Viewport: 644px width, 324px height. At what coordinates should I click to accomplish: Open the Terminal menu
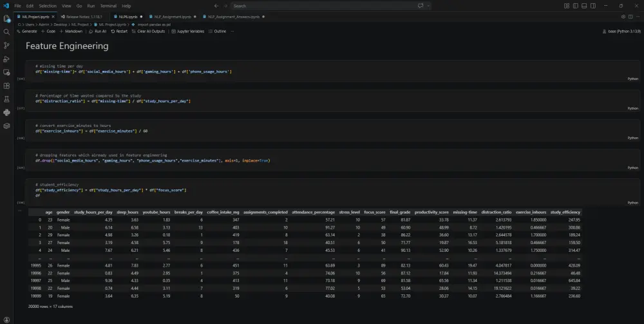pos(108,6)
